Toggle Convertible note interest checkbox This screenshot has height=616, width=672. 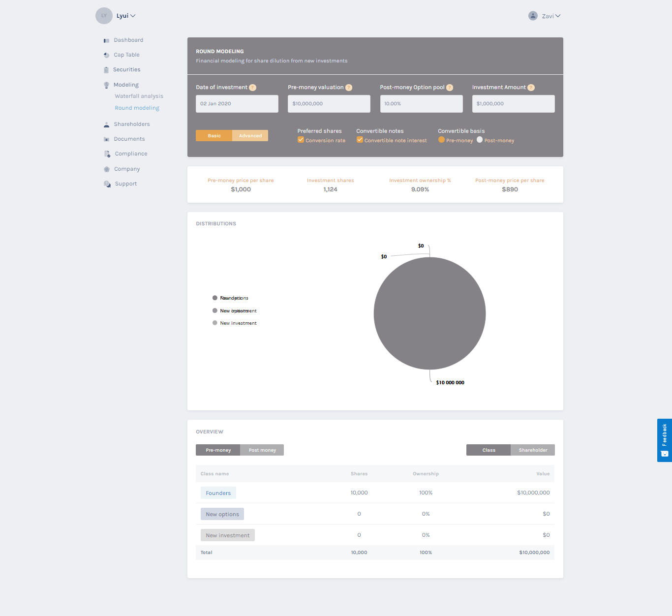point(360,140)
